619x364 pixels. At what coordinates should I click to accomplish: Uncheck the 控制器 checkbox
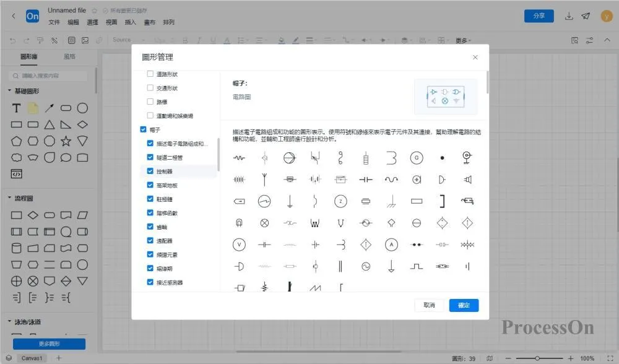150,171
